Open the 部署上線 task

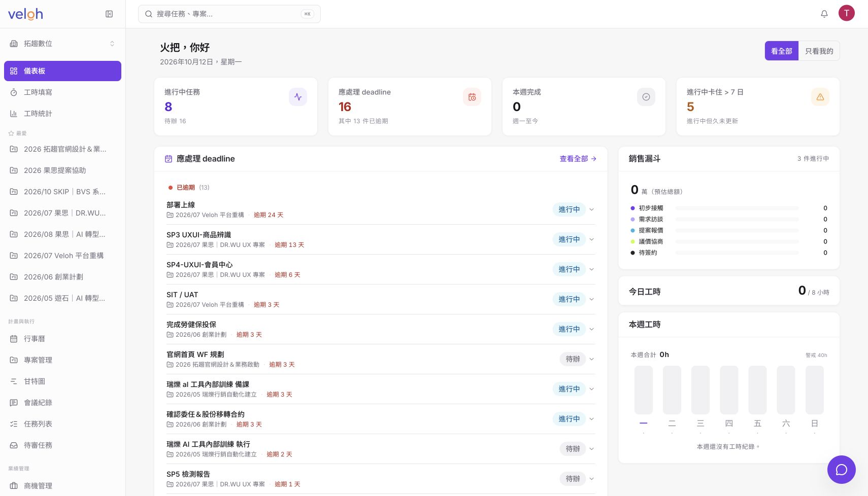[x=181, y=205]
